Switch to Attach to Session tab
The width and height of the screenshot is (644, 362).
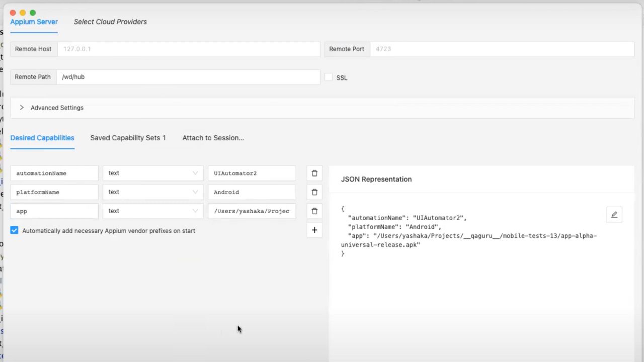[x=213, y=138]
